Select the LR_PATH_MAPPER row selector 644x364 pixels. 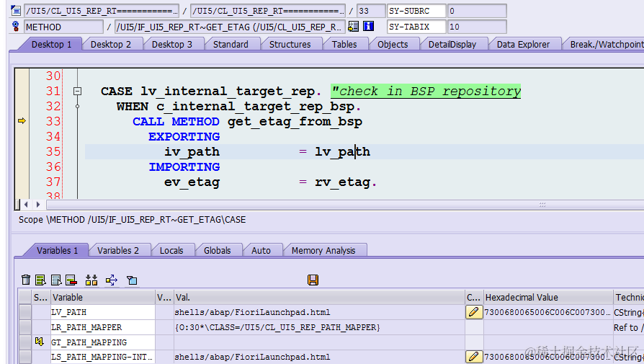pyautogui.click(x=25, y=327)
